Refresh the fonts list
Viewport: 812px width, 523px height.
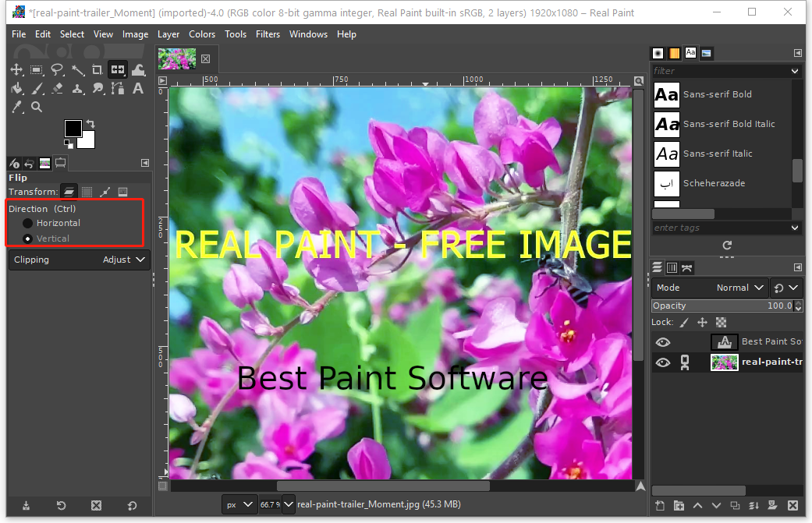click(x=726, y=246)
